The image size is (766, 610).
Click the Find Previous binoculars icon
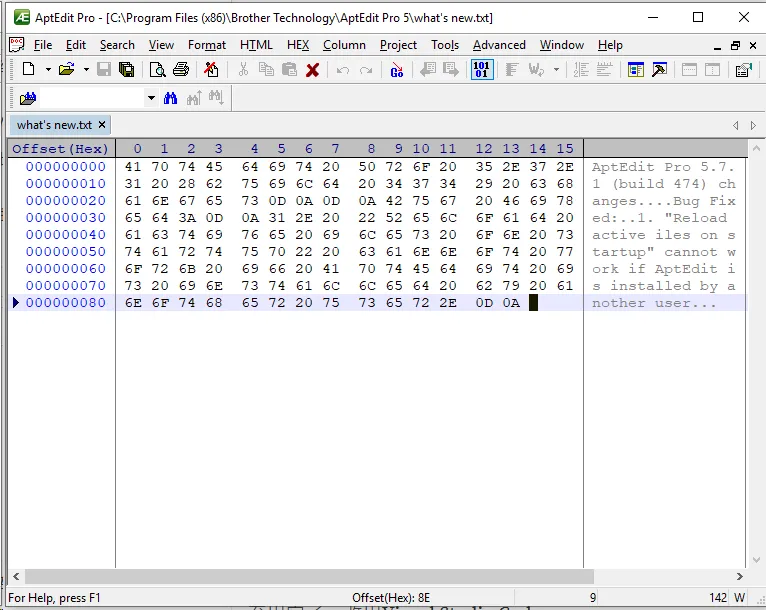[194, 98]
